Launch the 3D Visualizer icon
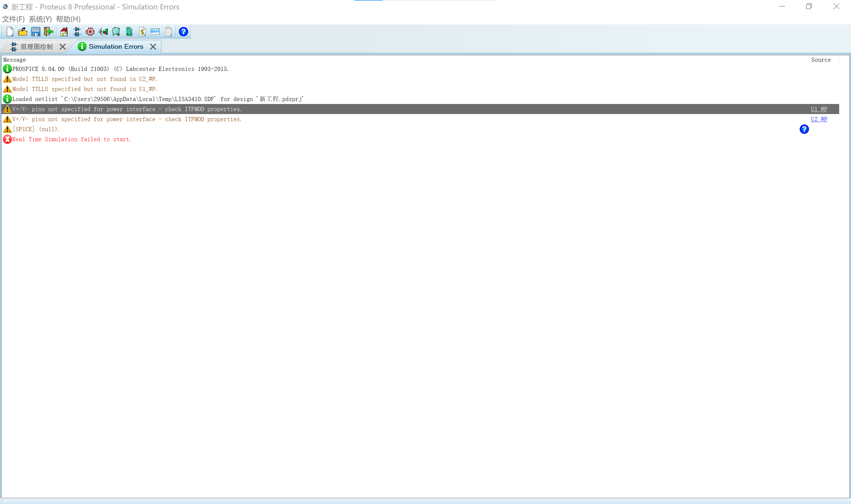Screen dimensions: 851x504 click(103, 32)
